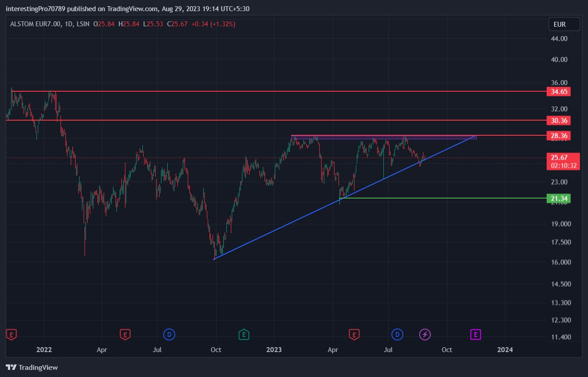Click the green earnings E marker

coord(243,334)
